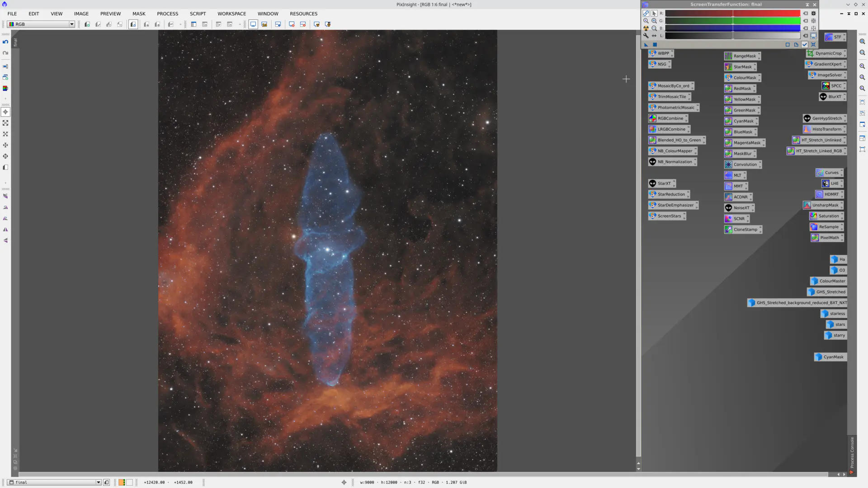Enable the STF tracking checkmark
868x488 pixels.
tap(805, 44)
